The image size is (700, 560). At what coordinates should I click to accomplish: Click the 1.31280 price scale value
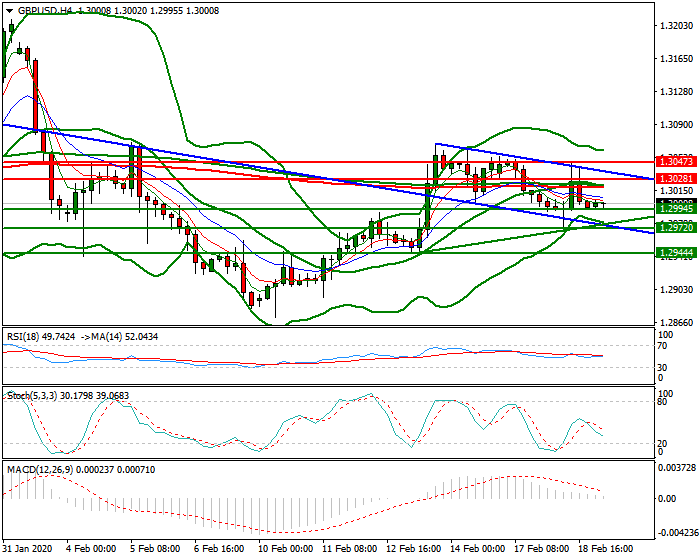(676, 92)
